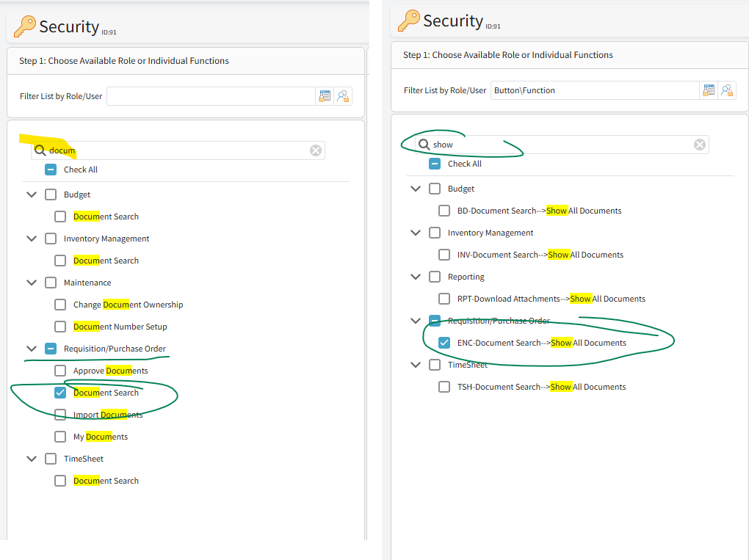The image size is (749, 560).
Task: Focus the empty Filter List by Role/User field
Action: [211, 96]
